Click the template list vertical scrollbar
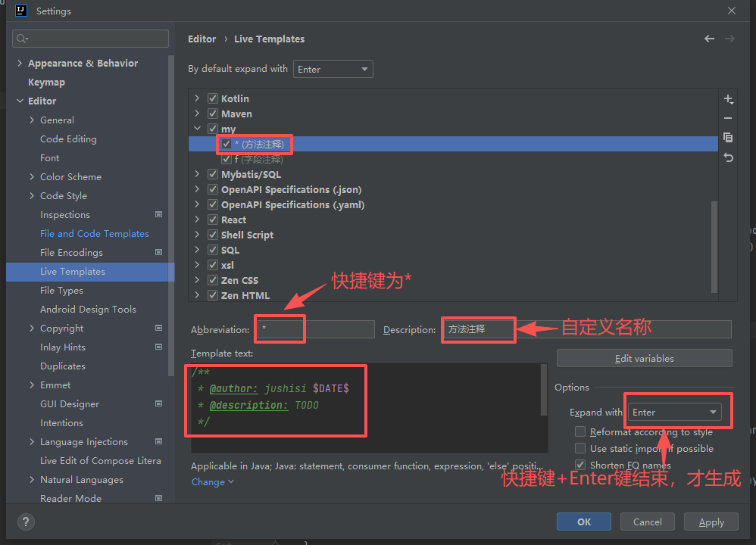 click(714, 247)
